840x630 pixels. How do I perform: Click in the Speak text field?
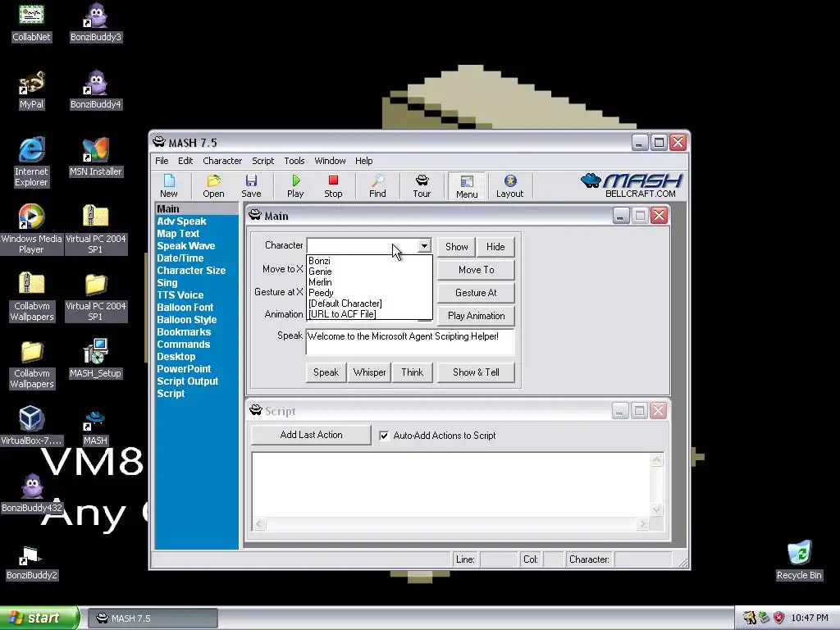410,342
